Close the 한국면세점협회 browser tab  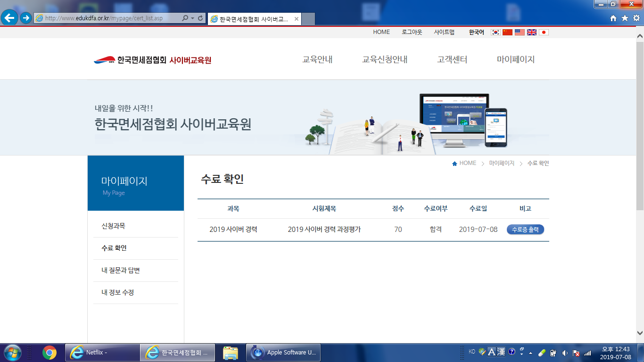coord(296,19)
